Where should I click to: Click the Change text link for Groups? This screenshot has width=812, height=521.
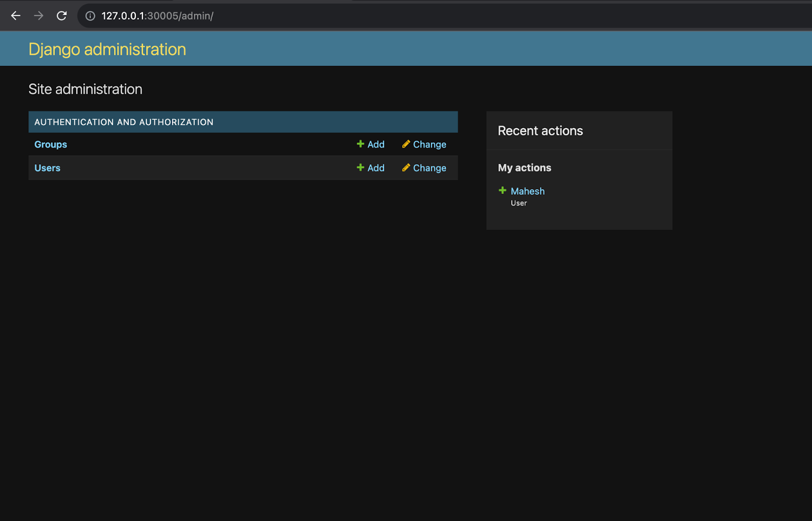pos(429,145)
